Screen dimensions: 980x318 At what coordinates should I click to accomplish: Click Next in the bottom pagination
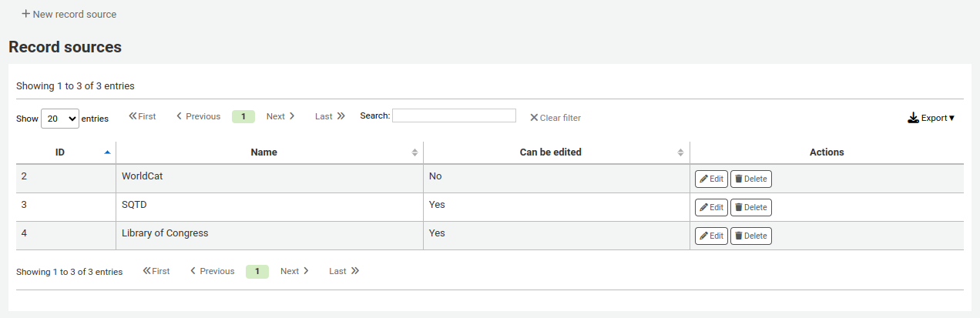(294, 271)
